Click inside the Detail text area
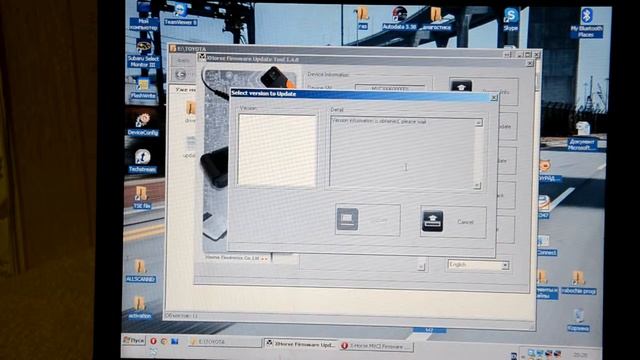This screenshot has width=640, height=360. coord(402,153)
